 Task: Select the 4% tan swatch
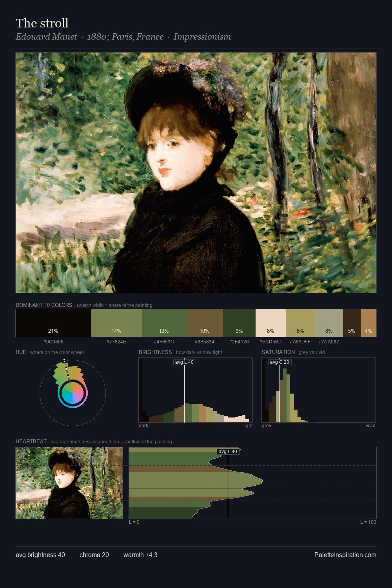pyautogui.click(x=368, y=323)
